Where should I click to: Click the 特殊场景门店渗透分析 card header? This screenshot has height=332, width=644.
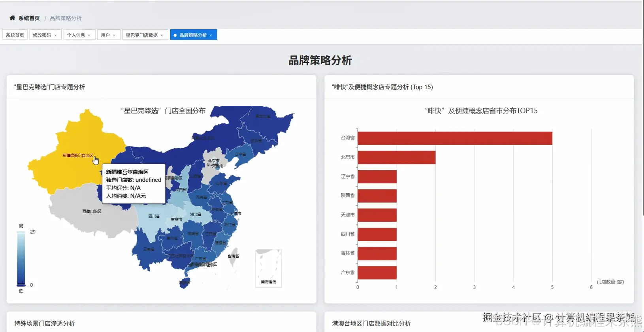click(45, 323)
